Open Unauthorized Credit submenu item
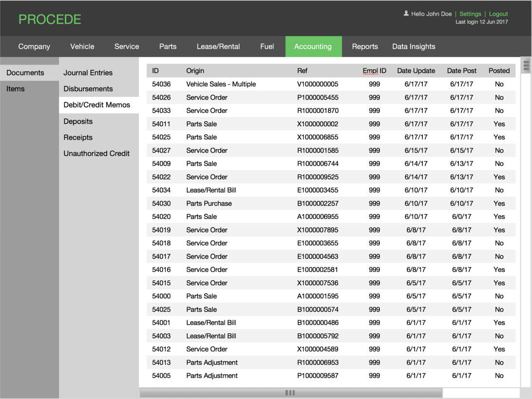 pos(96,153)
